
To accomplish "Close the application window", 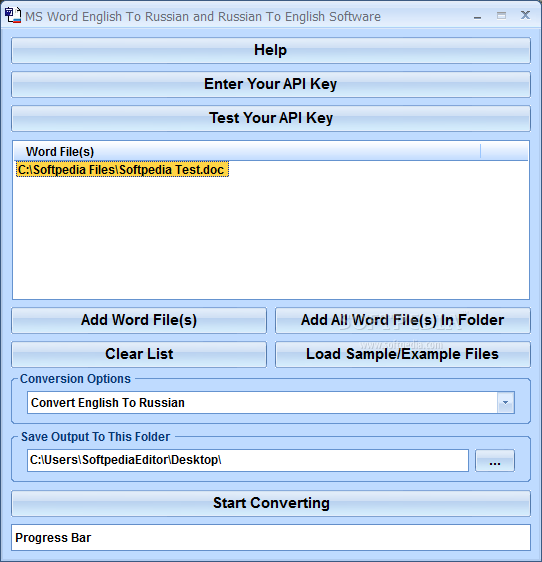I will (526, 15).
